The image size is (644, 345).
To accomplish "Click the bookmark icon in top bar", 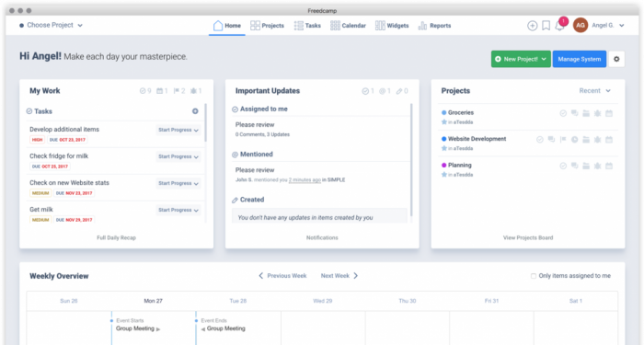I will (546, 26).
